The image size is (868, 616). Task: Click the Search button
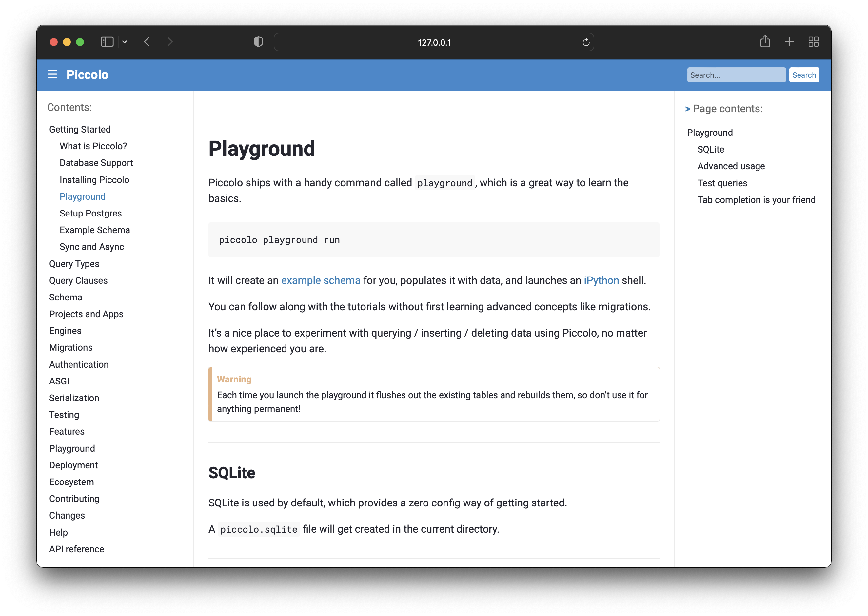(x=804, y=75)
